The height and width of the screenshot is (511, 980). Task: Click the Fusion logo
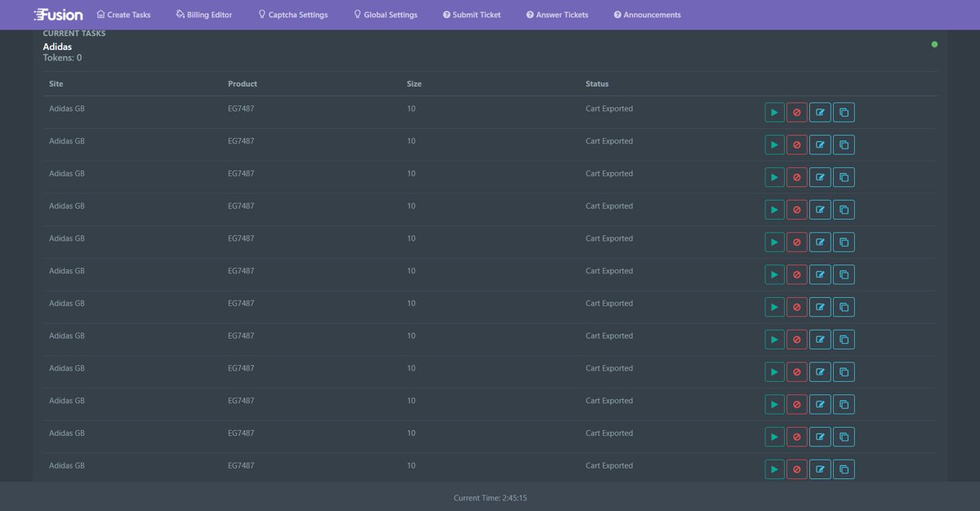click(58, 15)
